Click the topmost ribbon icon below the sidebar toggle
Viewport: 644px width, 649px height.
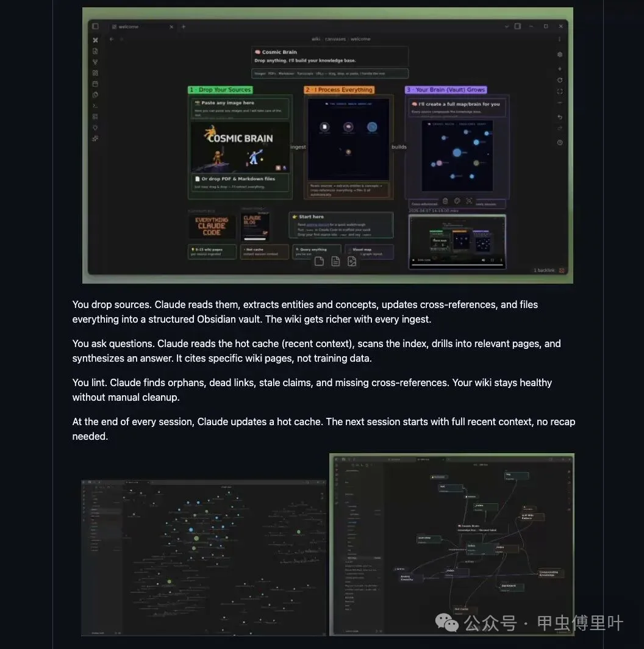tap(95, 40)
